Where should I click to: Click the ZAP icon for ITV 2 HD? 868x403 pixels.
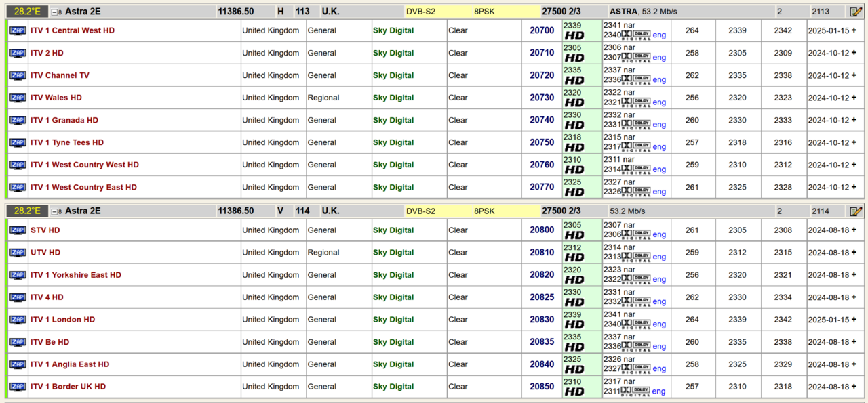[x=18, y=53]
